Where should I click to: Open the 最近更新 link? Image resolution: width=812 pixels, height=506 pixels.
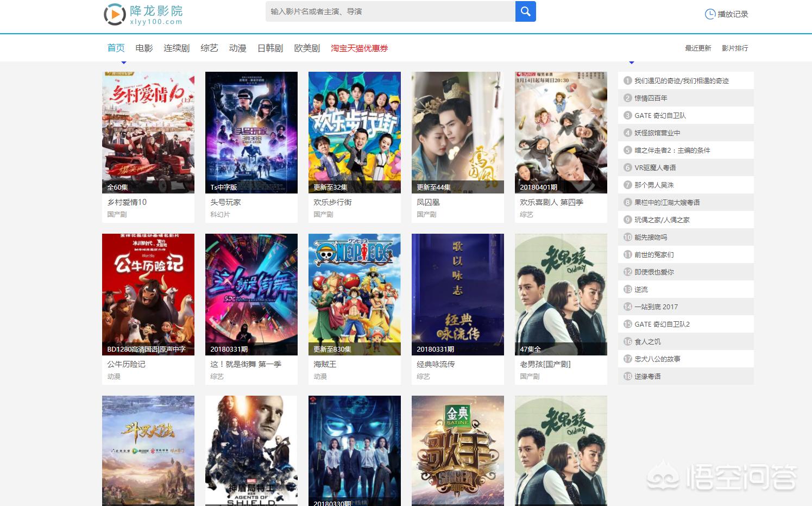coord(698,48)
